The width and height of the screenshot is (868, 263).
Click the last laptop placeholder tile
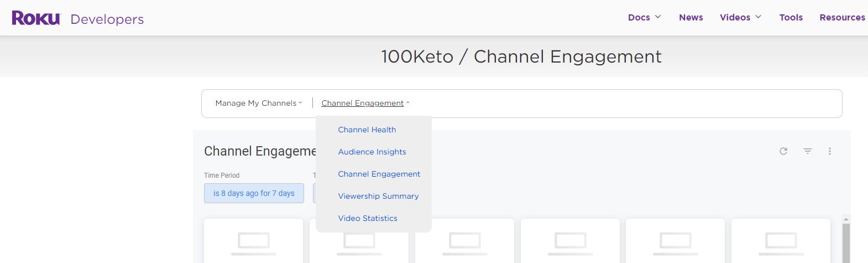[x=781, y=241]
